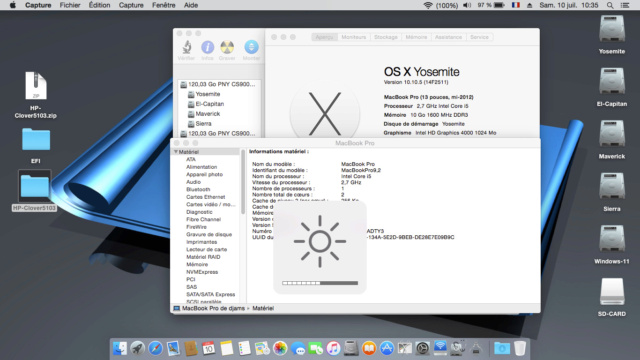
Task: Open Reminders icon in the dock
Action: click(244, 348)
